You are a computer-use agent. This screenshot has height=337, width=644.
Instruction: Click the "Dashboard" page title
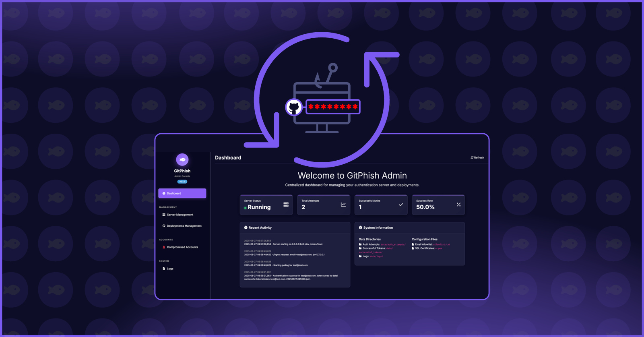[x=228, y=157]
